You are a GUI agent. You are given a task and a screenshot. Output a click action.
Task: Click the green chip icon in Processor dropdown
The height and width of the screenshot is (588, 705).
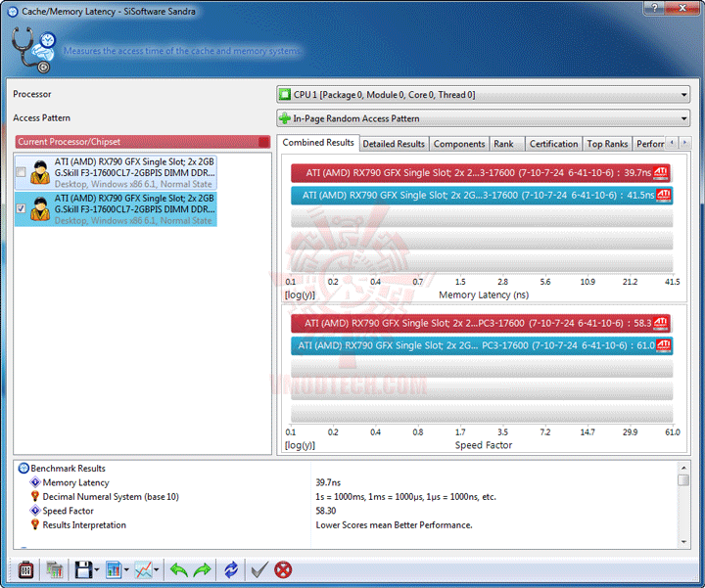285,95
